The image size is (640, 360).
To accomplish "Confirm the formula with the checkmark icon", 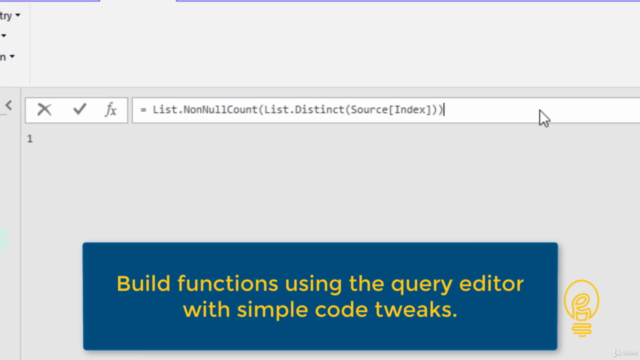I will [x=80, y=109].
